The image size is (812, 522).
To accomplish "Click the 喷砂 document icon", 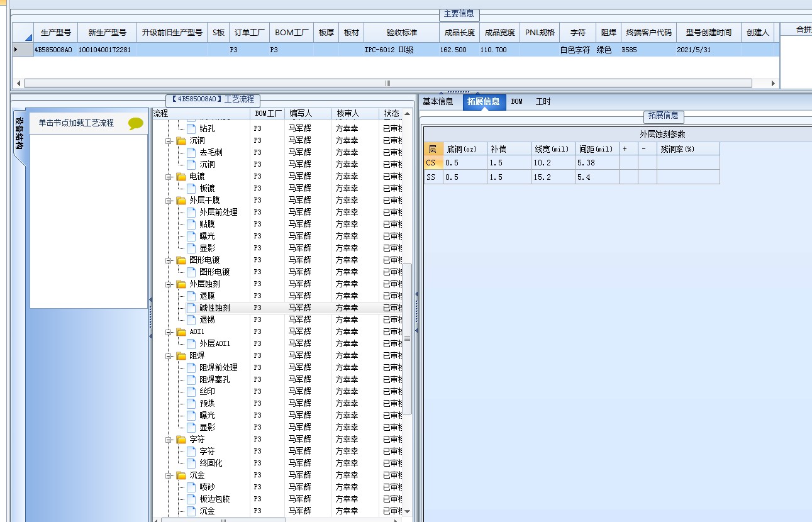I will pos(191,487).
